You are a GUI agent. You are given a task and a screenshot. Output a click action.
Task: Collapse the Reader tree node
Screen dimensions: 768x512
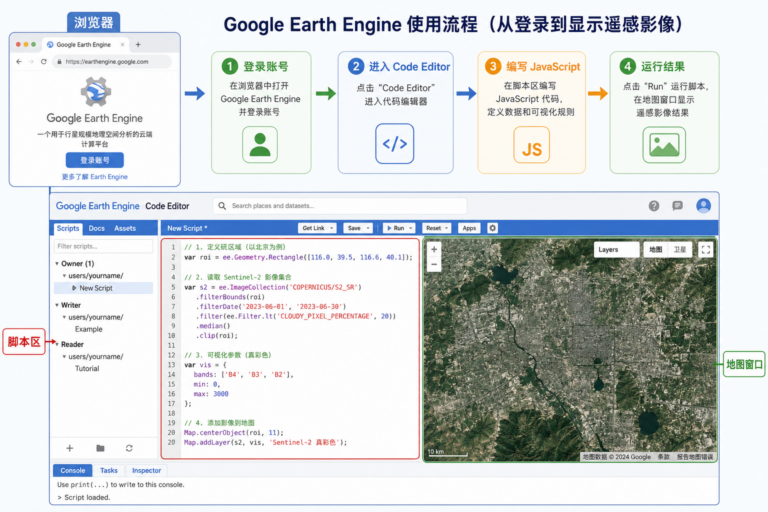(57, 344)
